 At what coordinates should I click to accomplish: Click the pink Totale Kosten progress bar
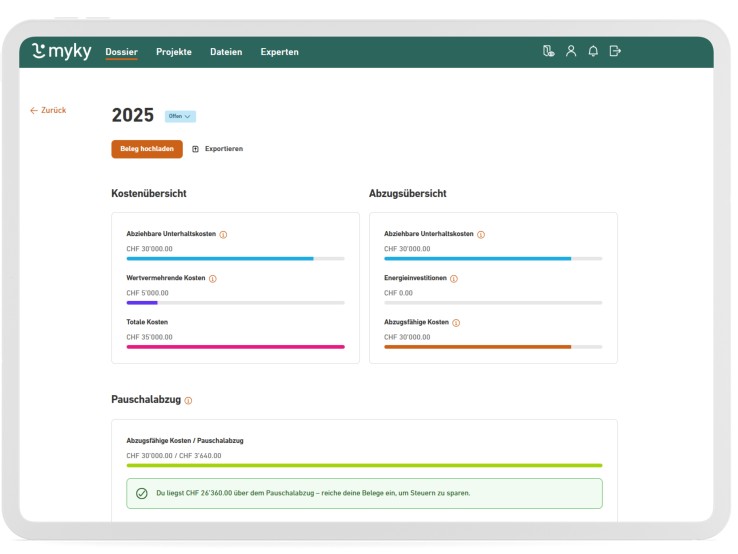(235, 347)
